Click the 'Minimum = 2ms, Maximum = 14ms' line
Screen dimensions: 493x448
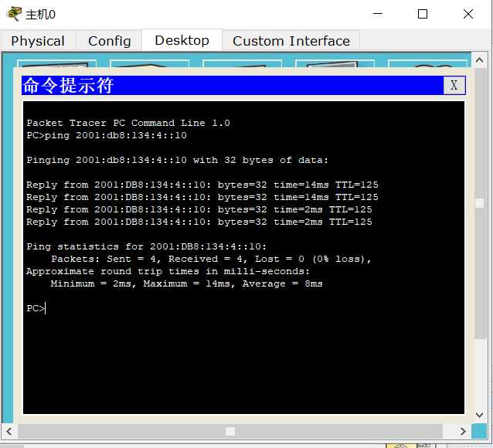tap(187, 283)
